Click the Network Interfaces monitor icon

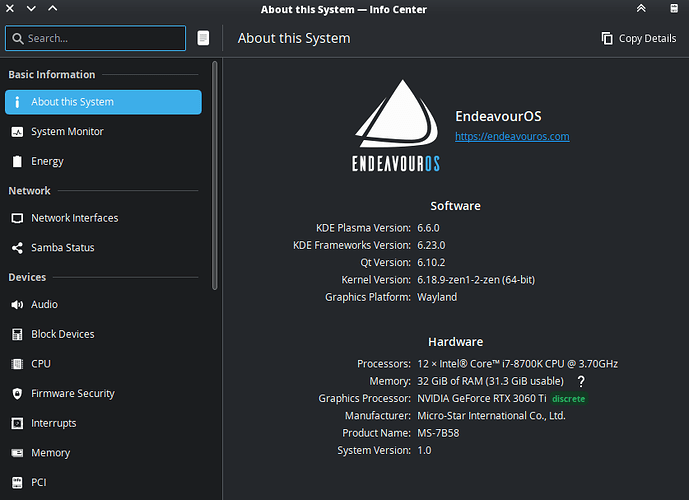coord(17,218)
